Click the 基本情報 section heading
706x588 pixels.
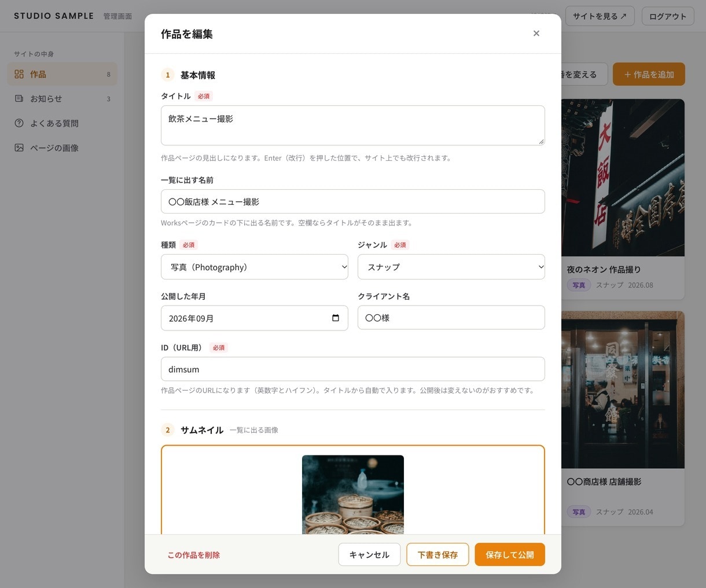click(x=198, y=75)
